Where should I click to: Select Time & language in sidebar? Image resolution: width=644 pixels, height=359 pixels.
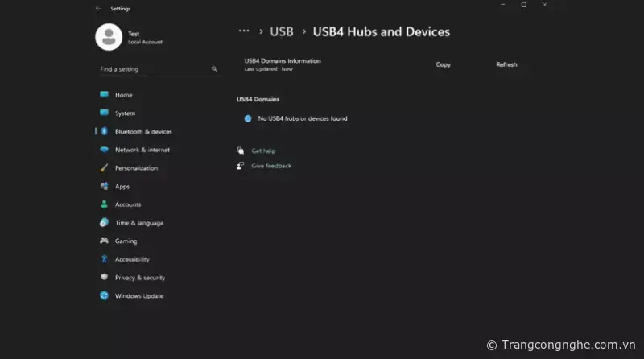click(138, 223)
